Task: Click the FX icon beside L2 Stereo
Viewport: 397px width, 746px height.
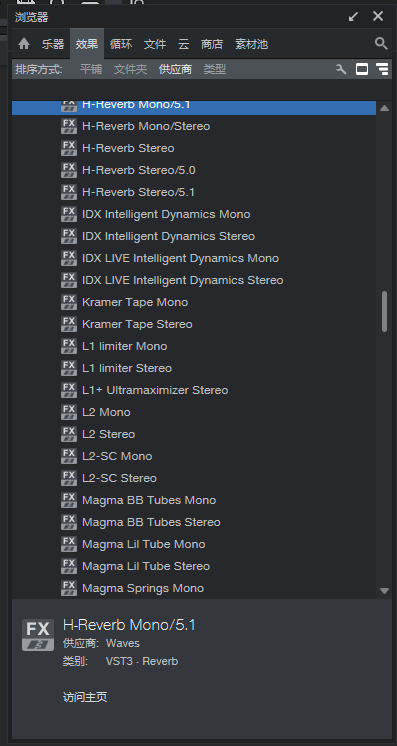Action: point(69,434)
